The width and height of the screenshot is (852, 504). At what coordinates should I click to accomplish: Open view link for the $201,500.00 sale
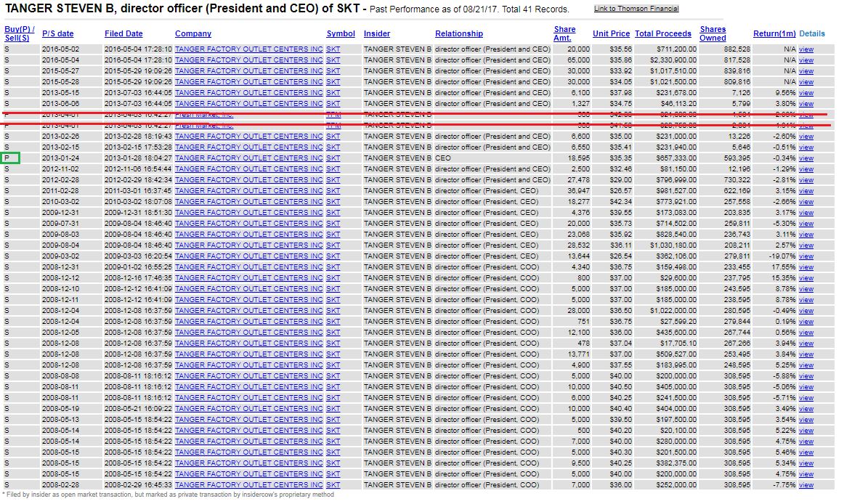point(806,452)
